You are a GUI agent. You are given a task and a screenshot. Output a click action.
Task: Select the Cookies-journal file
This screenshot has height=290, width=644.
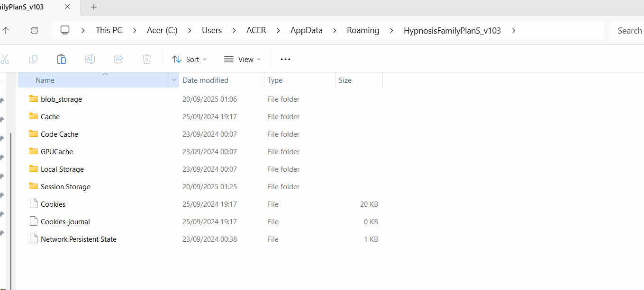tap(65, 222)
